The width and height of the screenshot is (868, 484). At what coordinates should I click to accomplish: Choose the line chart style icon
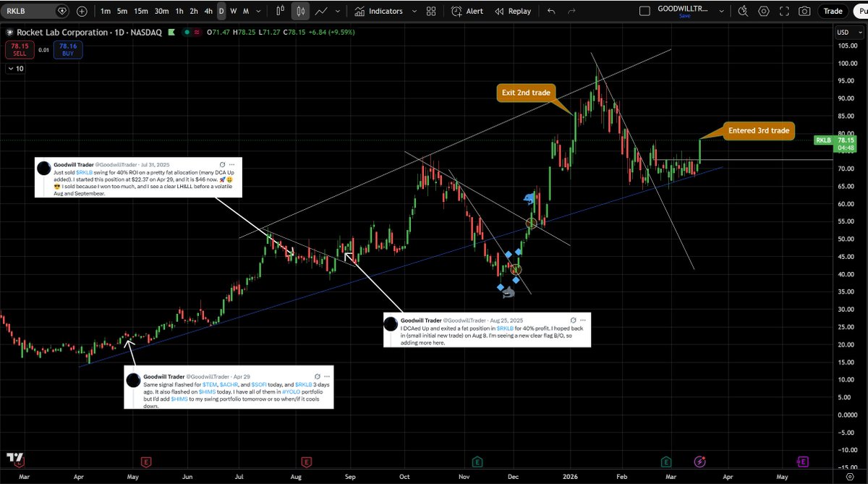320,11
